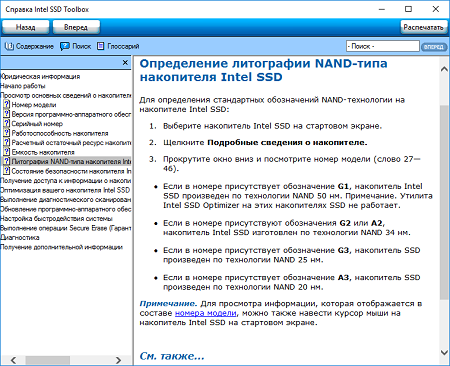Open Начало работы topic

click(x=23, y=86)
